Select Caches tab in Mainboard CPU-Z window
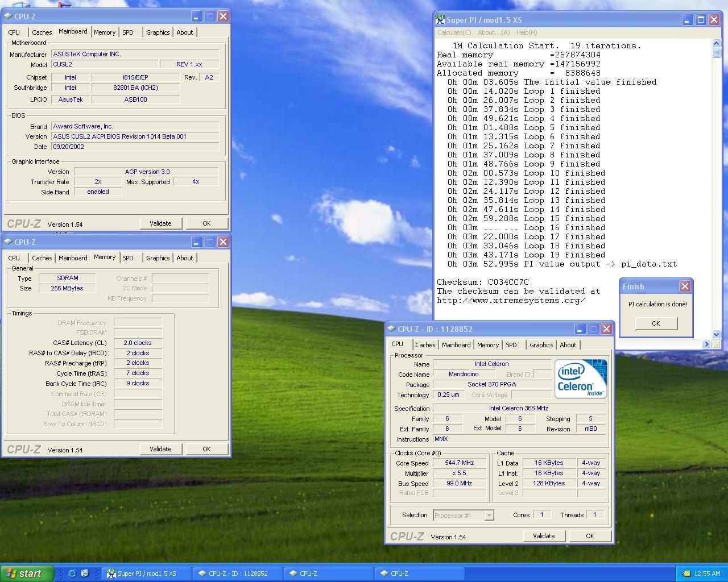The height and width of the screenshot is (582, 728). pyautogui.click(x=42, y=32)
